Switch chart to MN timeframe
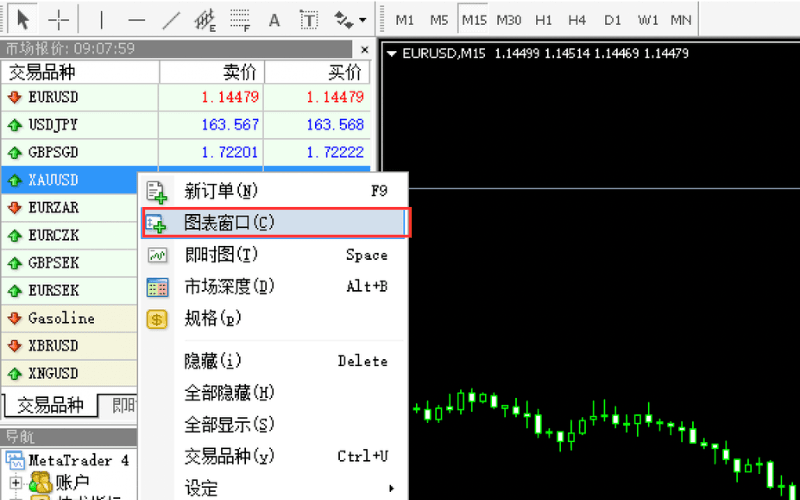This screenshot has height=500, width=800. (681, 20)
